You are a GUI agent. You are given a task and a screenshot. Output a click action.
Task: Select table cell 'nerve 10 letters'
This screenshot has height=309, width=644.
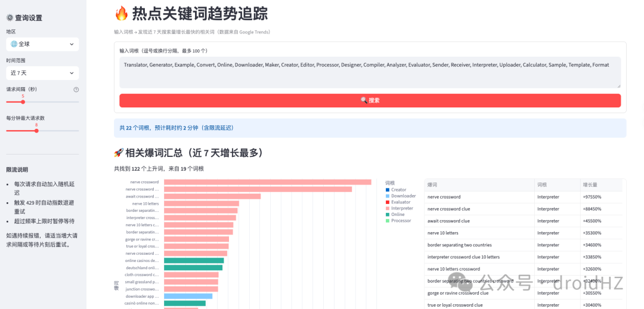click(x=479, y=233)
